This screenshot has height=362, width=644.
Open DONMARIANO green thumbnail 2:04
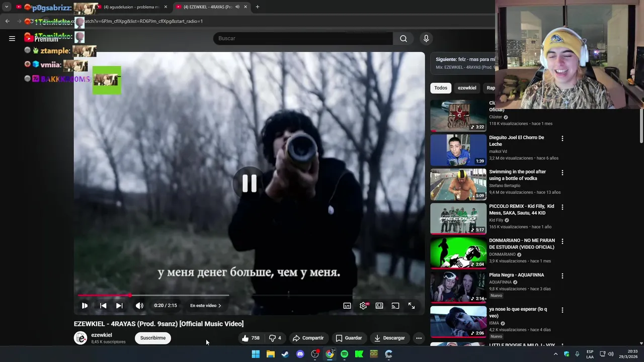tap(458, 253)
